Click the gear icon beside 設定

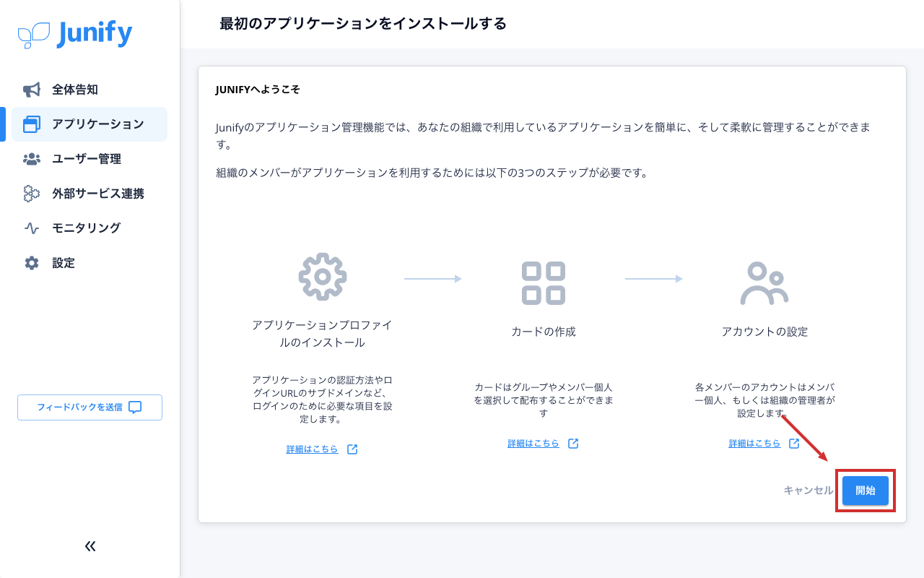32,263
